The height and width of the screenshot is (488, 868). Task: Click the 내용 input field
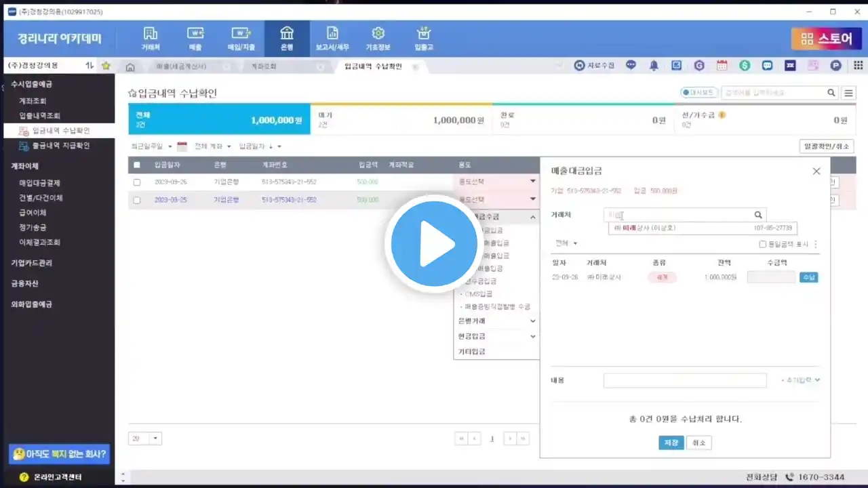click(x=685, y=380)
